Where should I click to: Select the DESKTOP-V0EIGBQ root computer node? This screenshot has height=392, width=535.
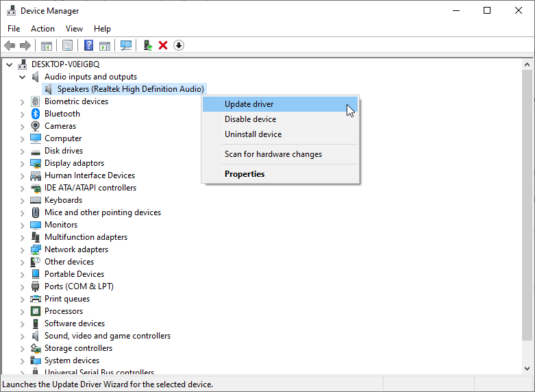(65, 64)
